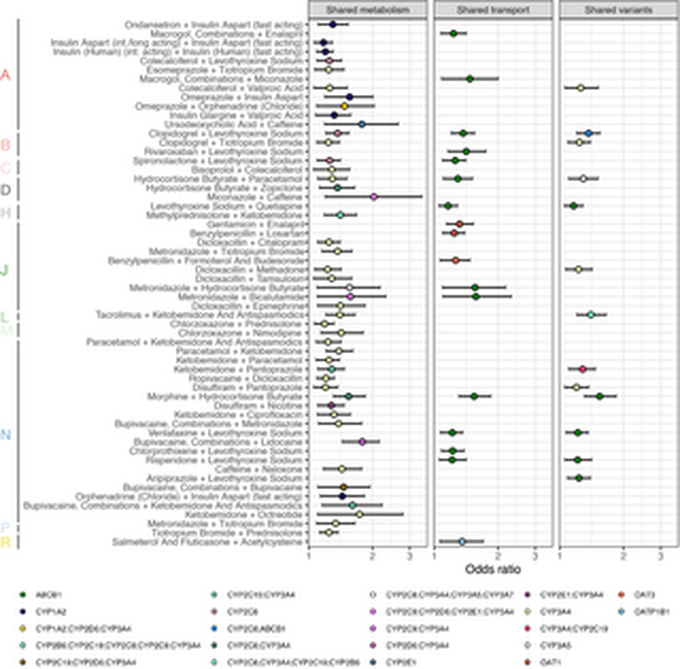680x669 pixels.
Task: Select the row label Risperidone + Levothyroxine Sodium
Action: (224, 460)
